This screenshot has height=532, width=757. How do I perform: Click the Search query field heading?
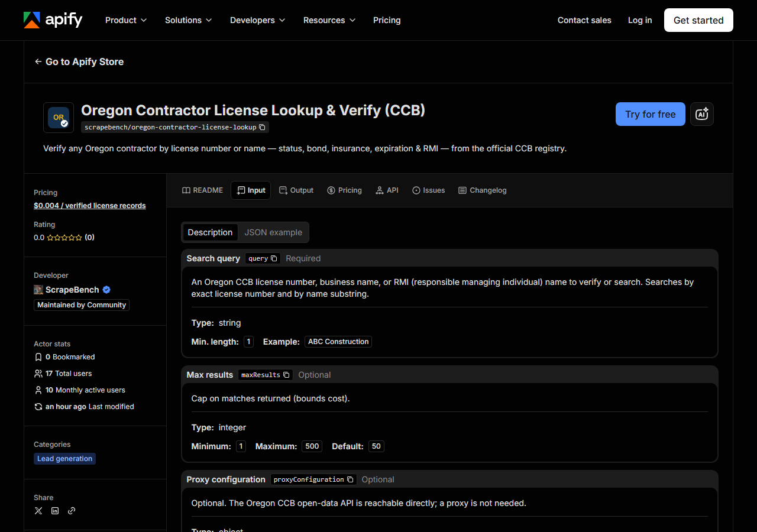click(213, 258)
